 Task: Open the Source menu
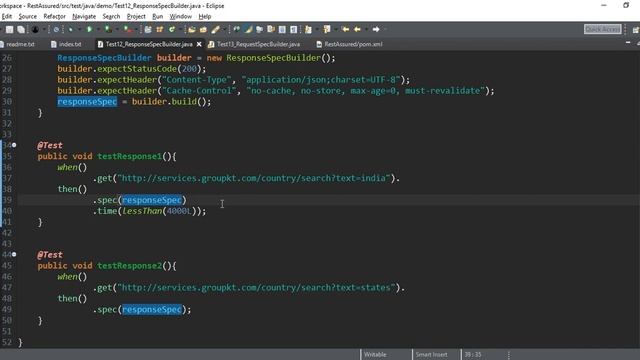[27, 16]
